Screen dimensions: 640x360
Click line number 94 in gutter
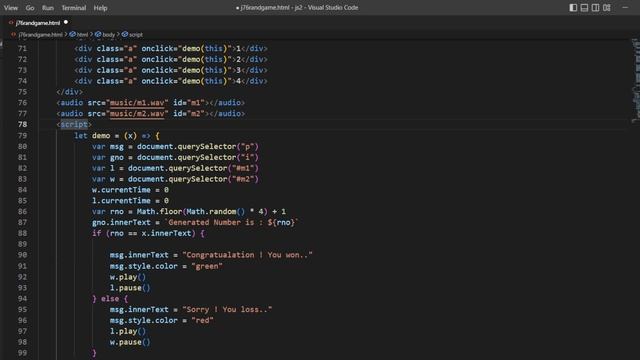(22, 299)
